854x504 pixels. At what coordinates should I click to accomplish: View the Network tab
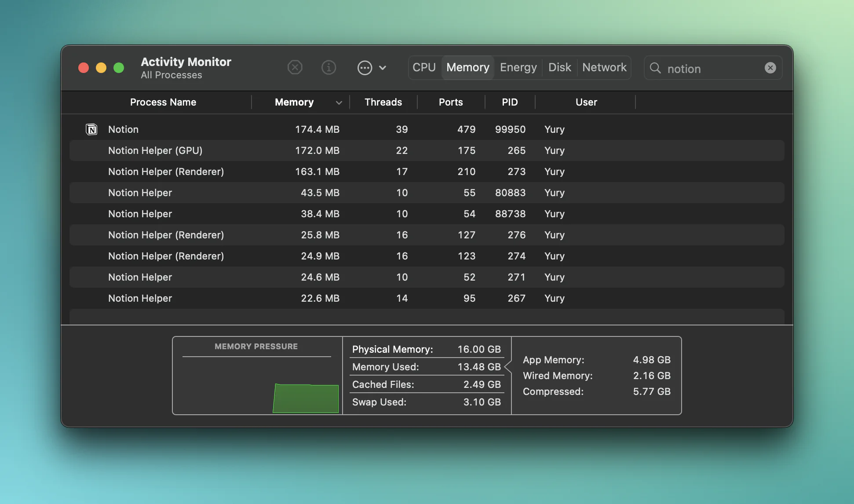pos(604,67)
